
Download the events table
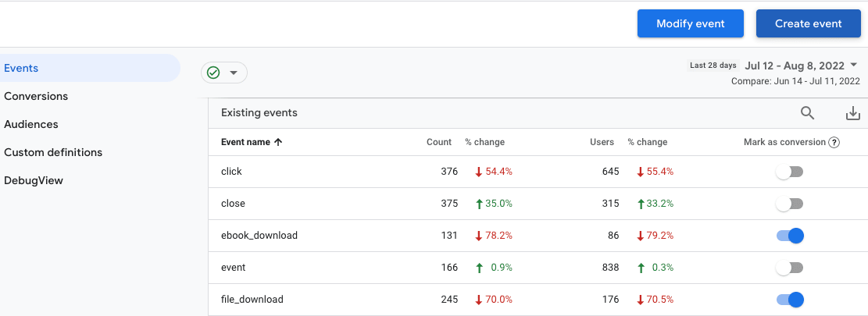tap(853, 113)
